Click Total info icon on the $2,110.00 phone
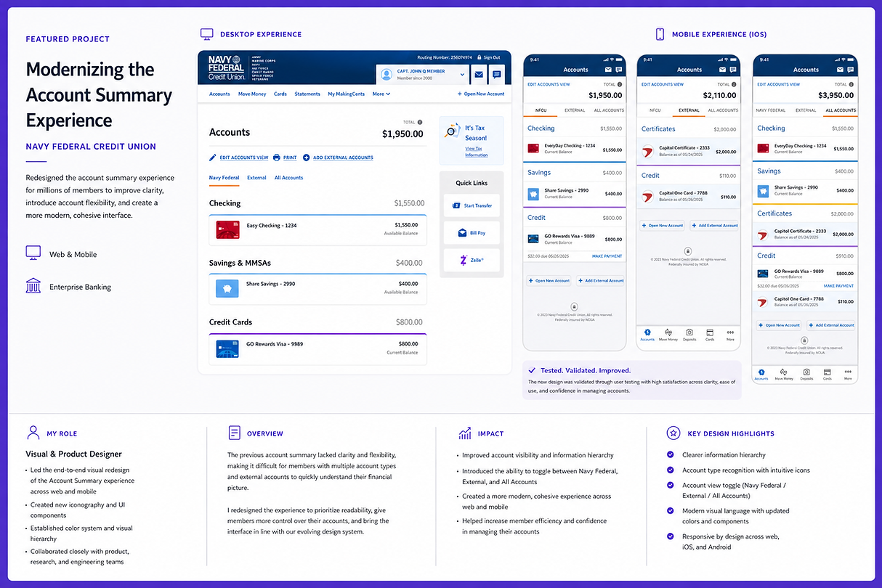This screenshot has height=588, width=882. click(x=733, y=84)
